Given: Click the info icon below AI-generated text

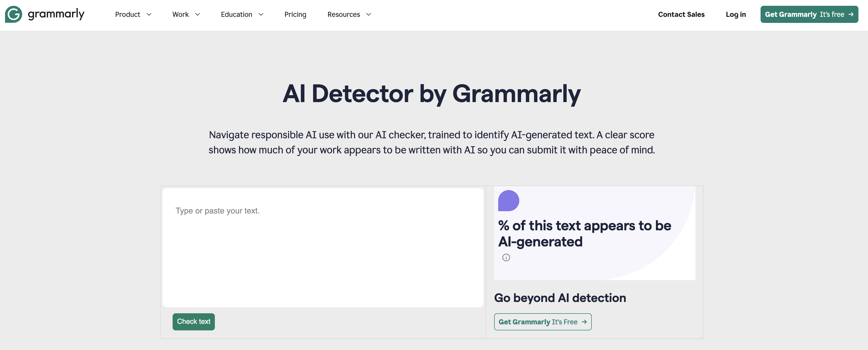Looking at the screenshot, I should [x=506, y=258].
